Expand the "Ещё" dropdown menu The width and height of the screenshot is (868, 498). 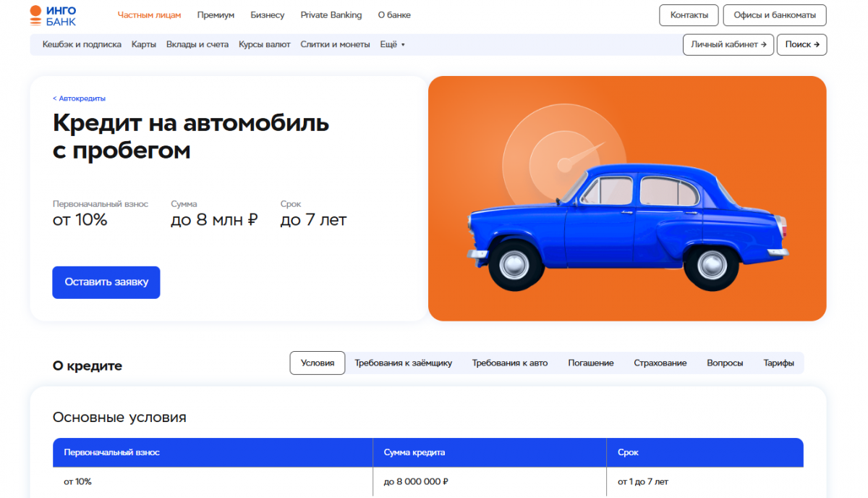392,45
